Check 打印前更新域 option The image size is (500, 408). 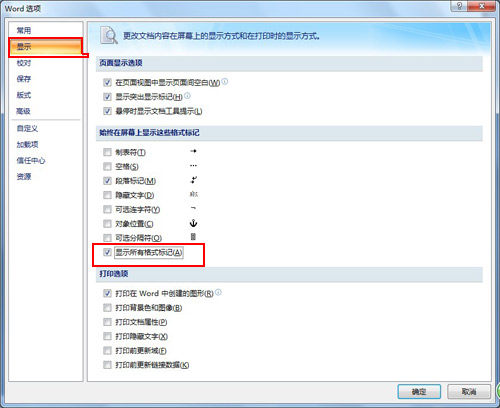(107, 351)
